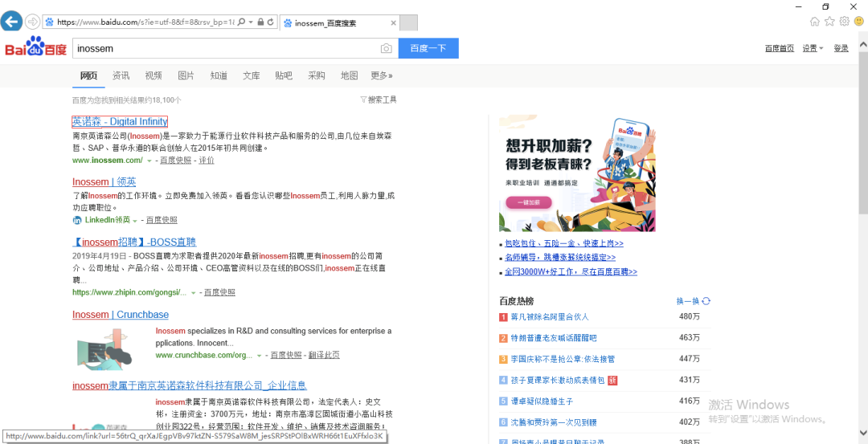Click the lock security icon in address bar

260,22
